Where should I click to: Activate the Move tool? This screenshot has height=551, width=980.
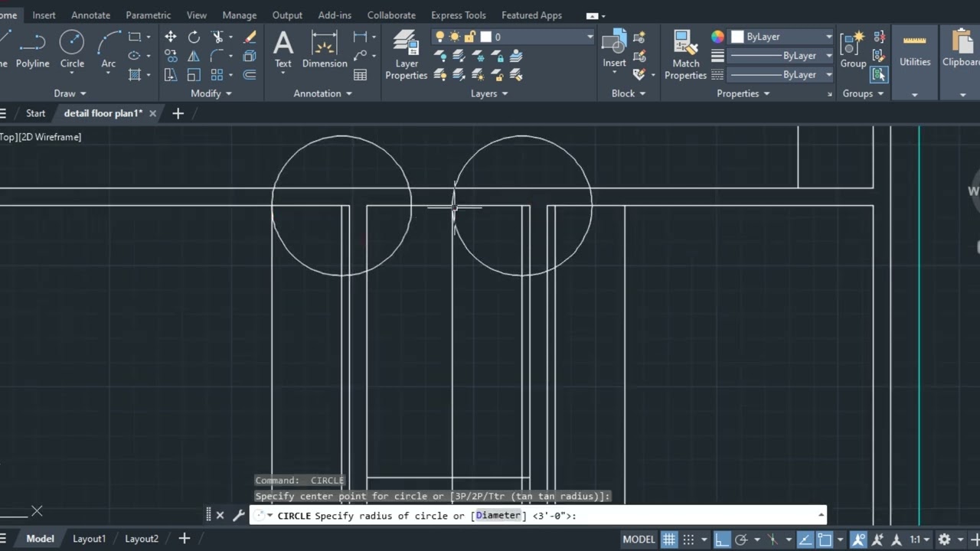(x=170, y=37)
